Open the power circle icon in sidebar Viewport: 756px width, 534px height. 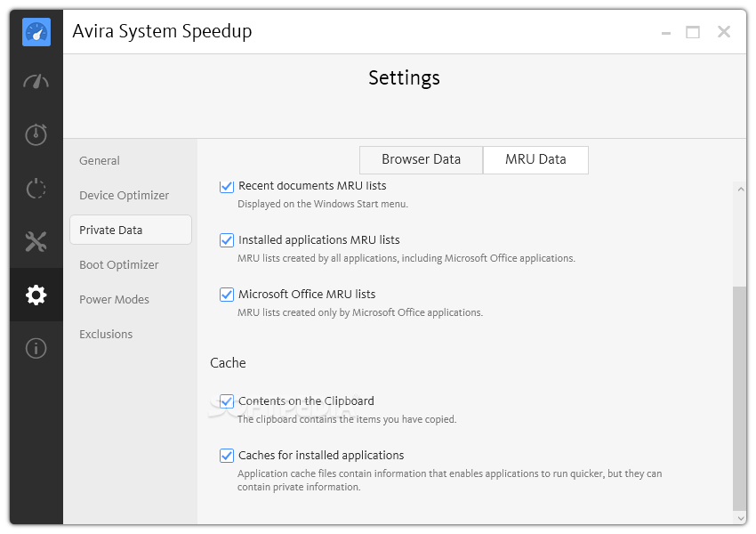(36, 188)
